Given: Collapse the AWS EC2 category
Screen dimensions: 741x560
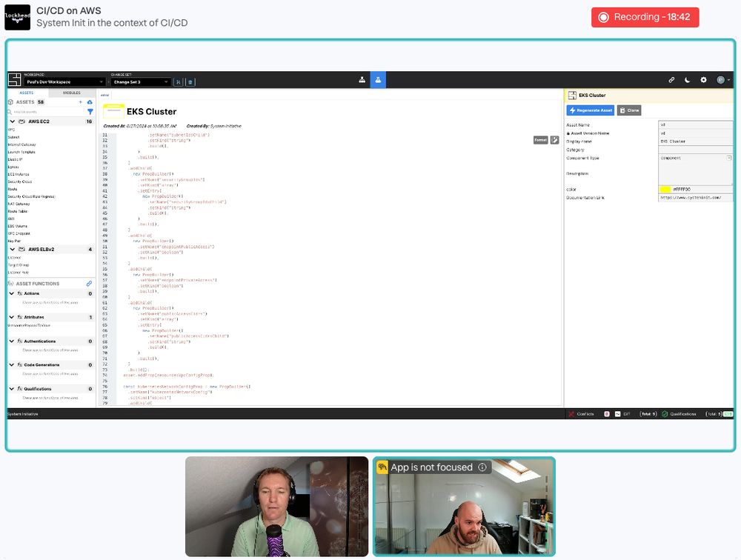Looking at the screenshot, I should tap(13, 121).
